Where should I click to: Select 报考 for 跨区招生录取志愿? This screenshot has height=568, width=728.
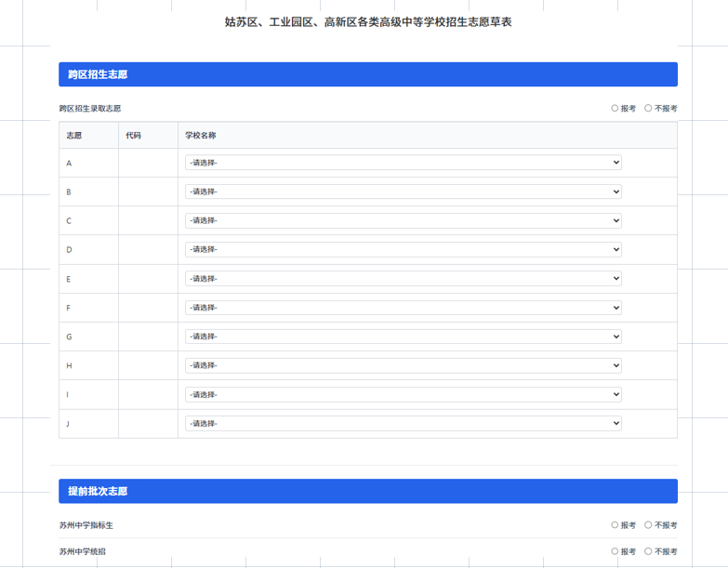pyautogui.click(x=615, y=108)
